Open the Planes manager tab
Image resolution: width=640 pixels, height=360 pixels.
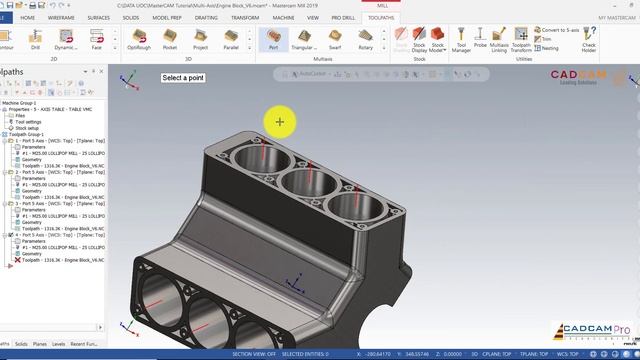40,344
